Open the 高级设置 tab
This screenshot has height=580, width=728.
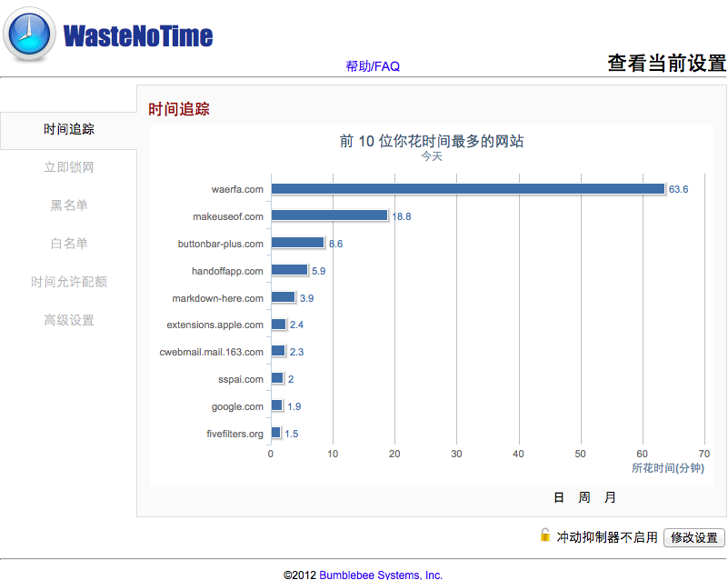point(69,320)
